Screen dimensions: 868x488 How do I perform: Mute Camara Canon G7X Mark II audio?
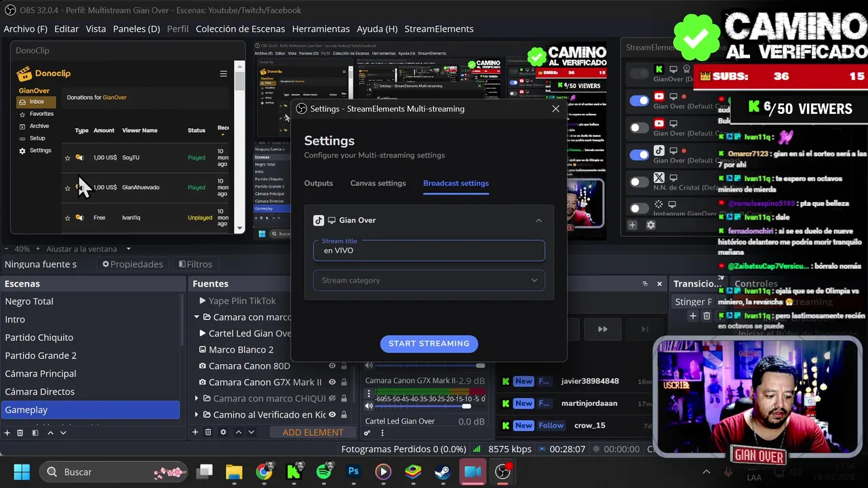[369, 406]
